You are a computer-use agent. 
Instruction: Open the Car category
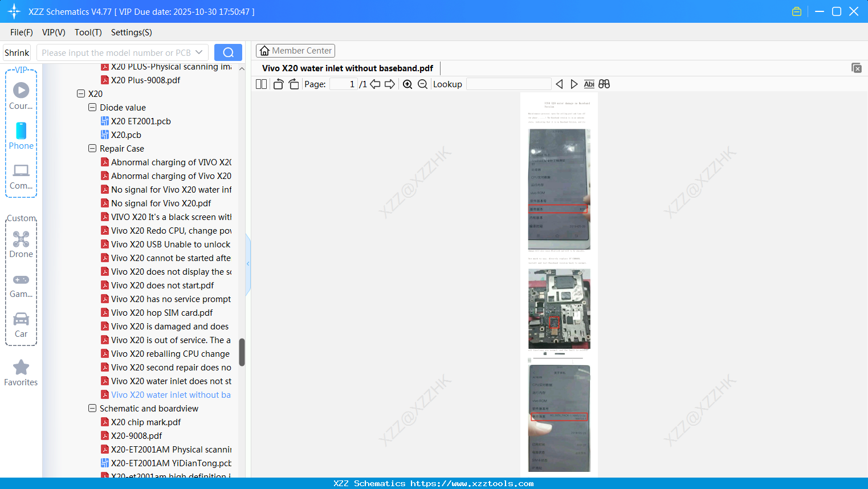[x=21, y=325]
